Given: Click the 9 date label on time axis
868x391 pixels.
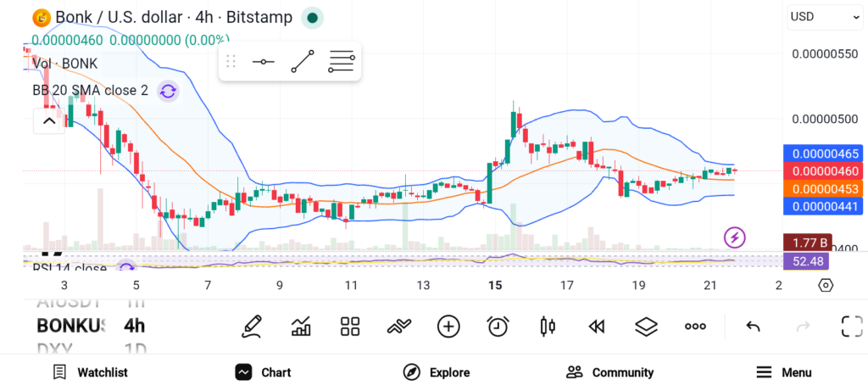Looking at the screenshot, I should pos(280,286).
